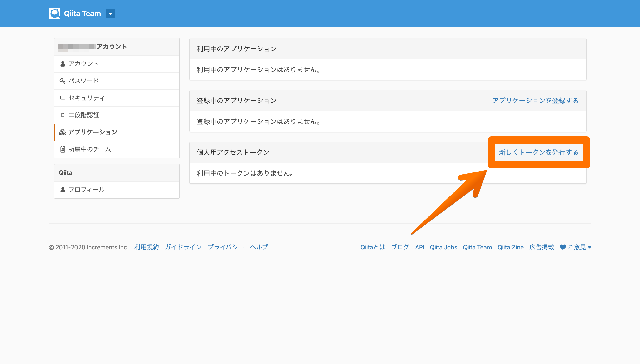Viewport: 640px width, 364px height.
Task: Click the Qiita Team logo icon
Action: [x=54, y=14]
